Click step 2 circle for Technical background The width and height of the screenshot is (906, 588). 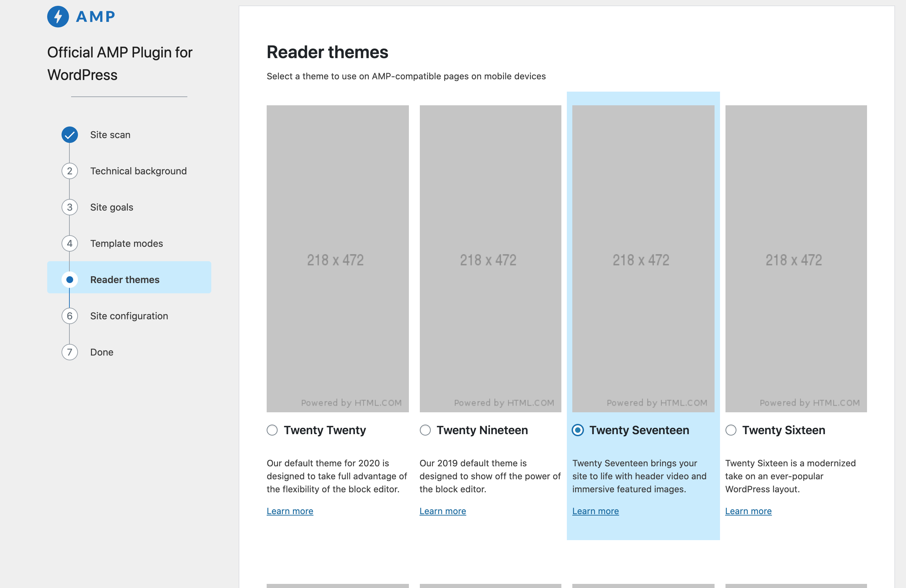[70, 171]
